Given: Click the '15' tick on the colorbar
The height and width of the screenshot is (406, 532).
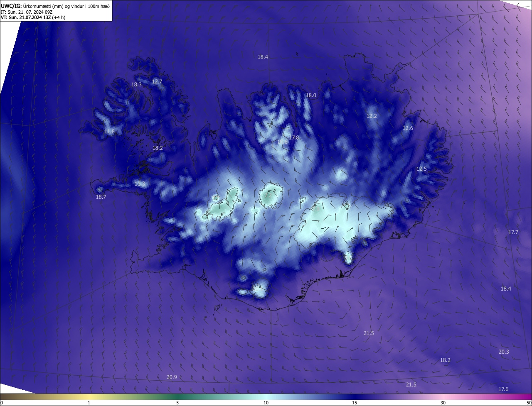Looking at the screenshot, I should [355, 403].
